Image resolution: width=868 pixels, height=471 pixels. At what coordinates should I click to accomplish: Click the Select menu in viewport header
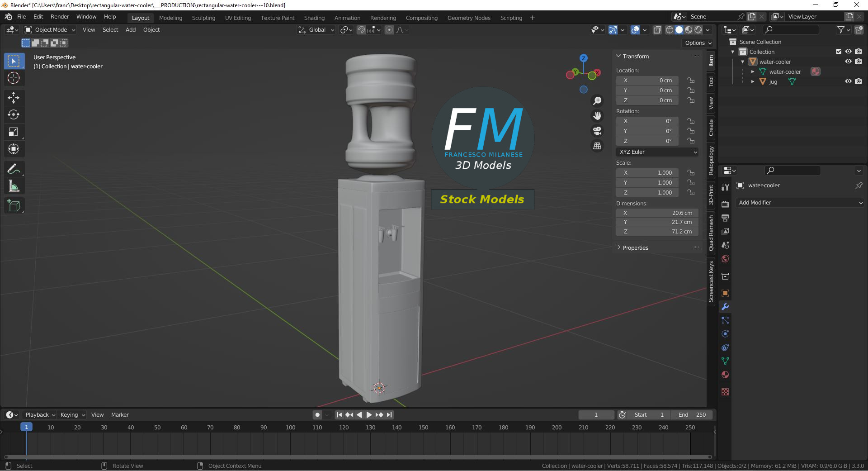pos(110,30)
